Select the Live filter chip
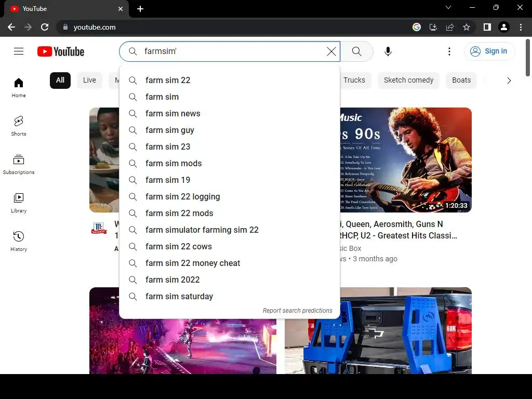Viewport: 532px width, 399px height. click(89, 81)
